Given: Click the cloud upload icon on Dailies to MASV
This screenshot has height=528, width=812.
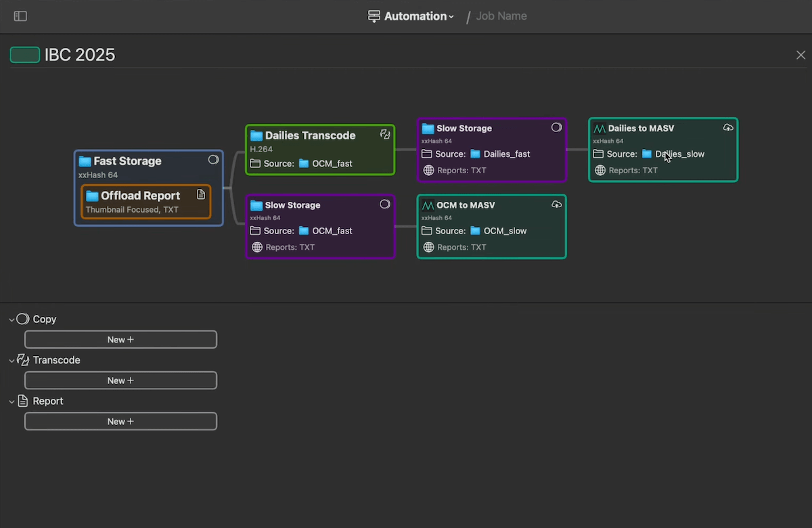Looking at the screenshot, I should pos(728,127).
